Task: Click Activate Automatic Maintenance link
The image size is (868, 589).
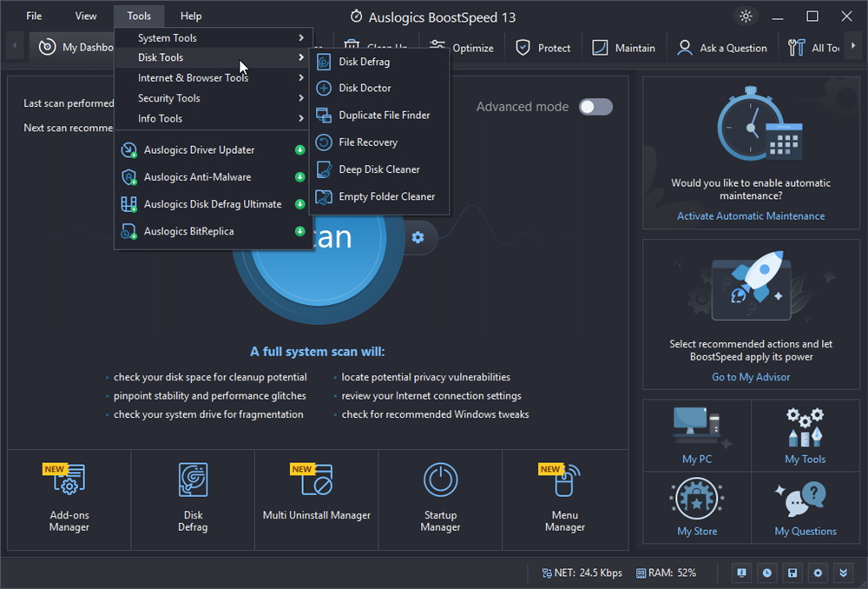Action: tap(750, 215)
